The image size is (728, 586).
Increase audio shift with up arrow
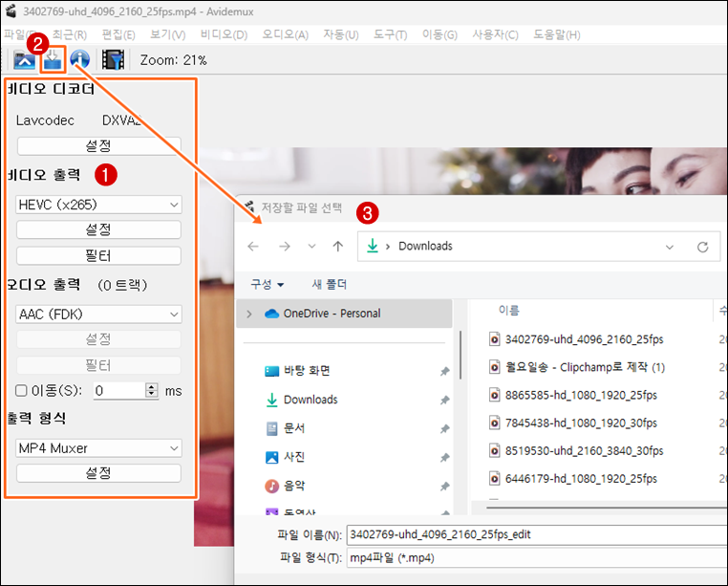pyautogui.click(x=152, y=386)
